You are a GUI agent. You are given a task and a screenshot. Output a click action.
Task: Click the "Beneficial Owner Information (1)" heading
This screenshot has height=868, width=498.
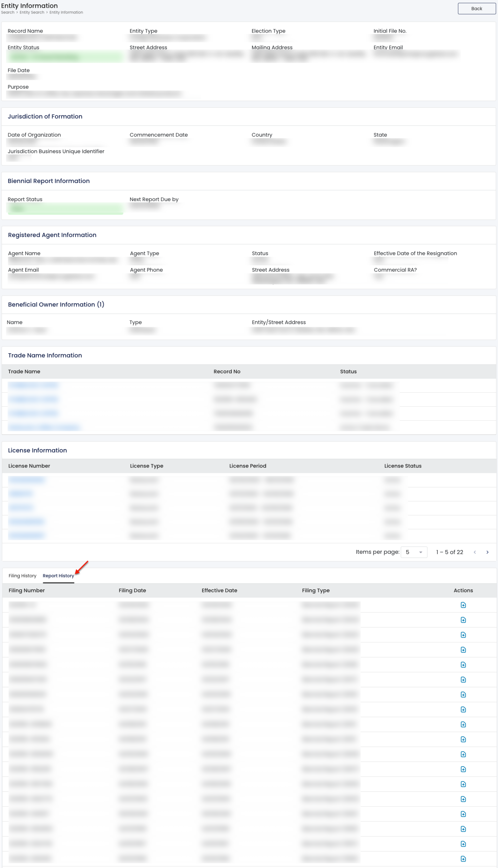click(x=56, y=304)
